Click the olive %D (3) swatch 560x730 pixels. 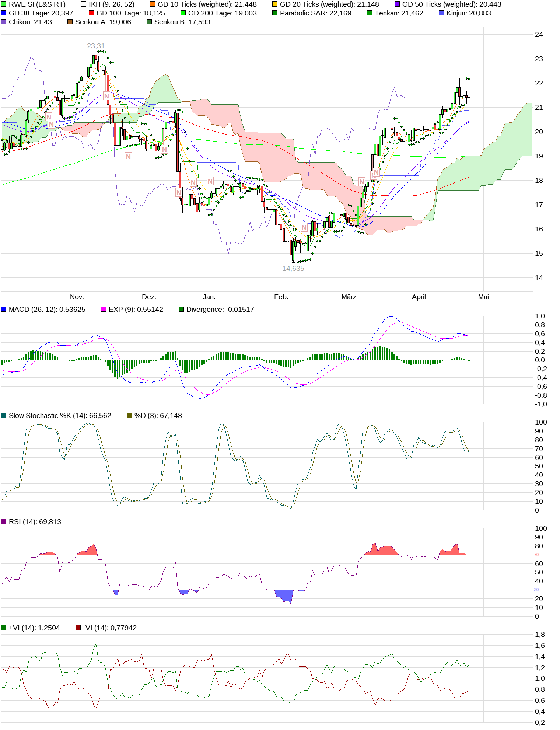coord(129,416)
